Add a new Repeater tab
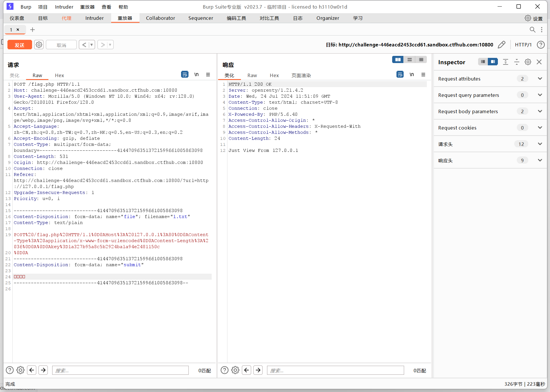The width and height of the screenshot is (550, 392). pyautogui.click(x=32, y=30)
